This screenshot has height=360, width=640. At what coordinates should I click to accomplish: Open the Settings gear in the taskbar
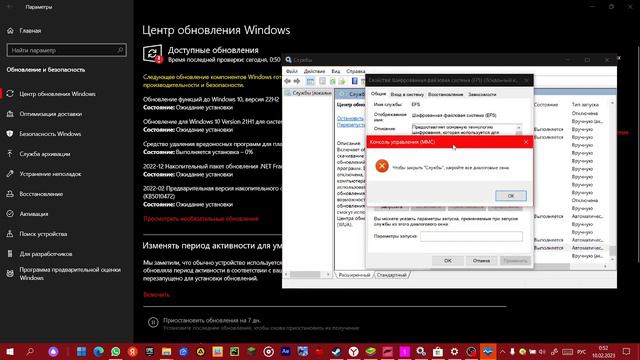(x=454, y=351)
